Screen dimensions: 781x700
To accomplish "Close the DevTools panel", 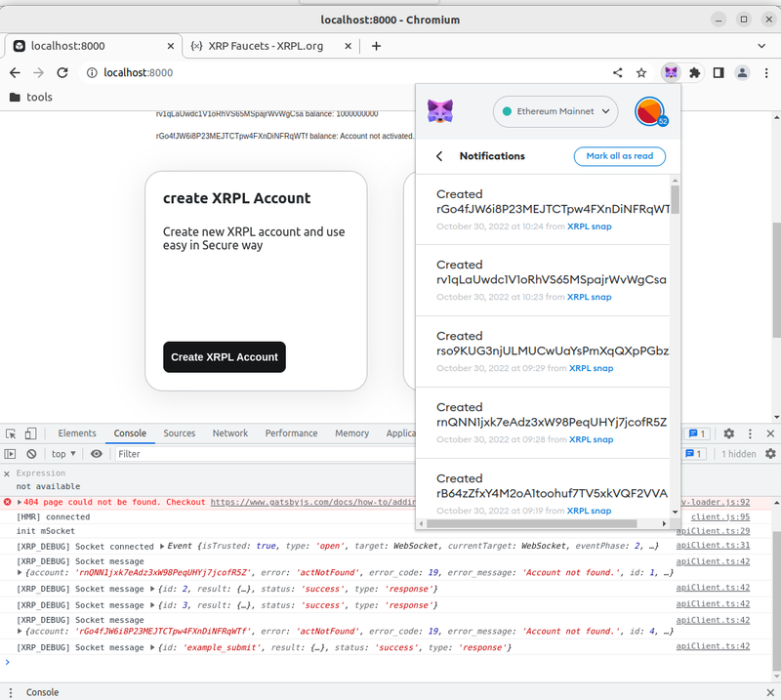I will click(770, 433).
